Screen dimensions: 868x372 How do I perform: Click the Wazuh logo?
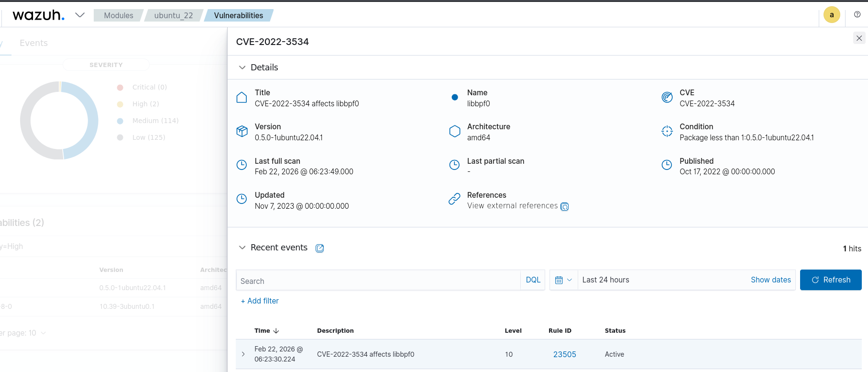point(38,15)
